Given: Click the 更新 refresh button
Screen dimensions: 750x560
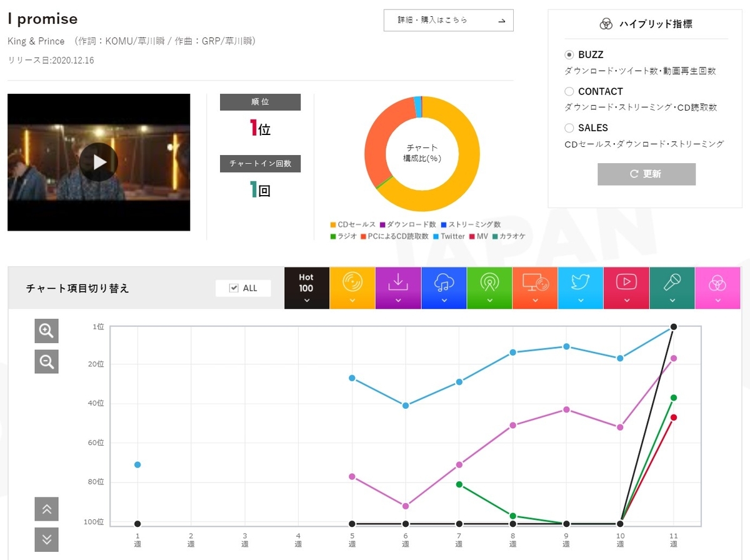Looking at the screenshot, I should (x=646, y=174).
